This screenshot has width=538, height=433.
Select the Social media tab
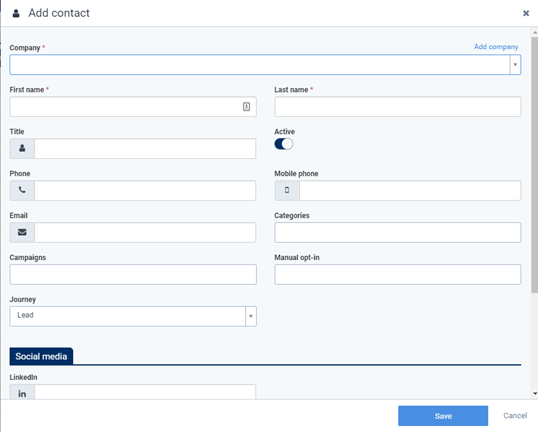pyautogui.click(x=41, y=356)
